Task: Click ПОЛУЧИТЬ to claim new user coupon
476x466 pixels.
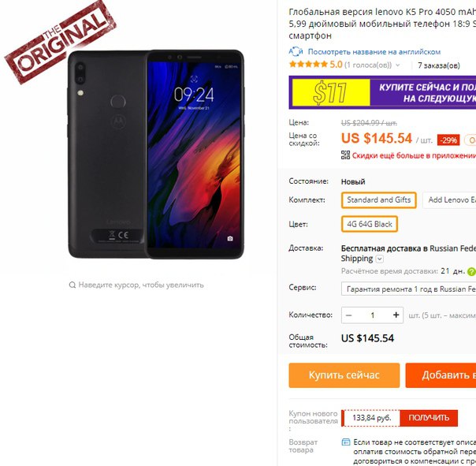Action: pos(429,418)
